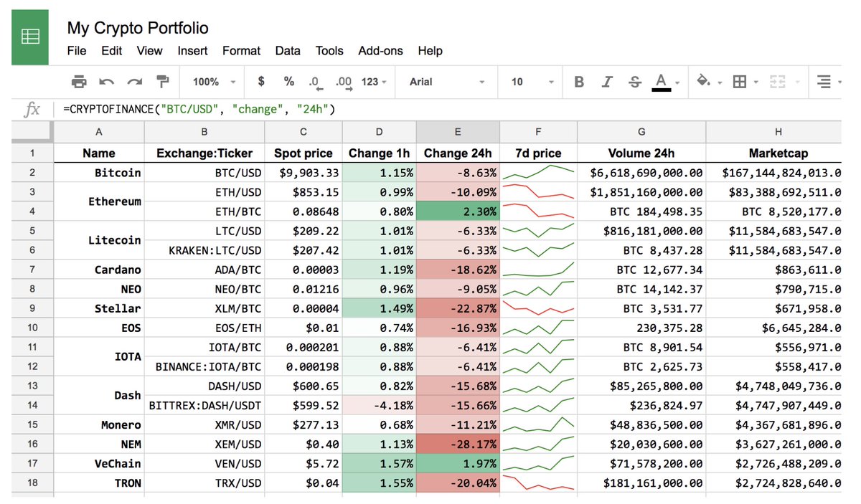
Task: Open the 123 more formats dropdown
Action: click(375, 82)
